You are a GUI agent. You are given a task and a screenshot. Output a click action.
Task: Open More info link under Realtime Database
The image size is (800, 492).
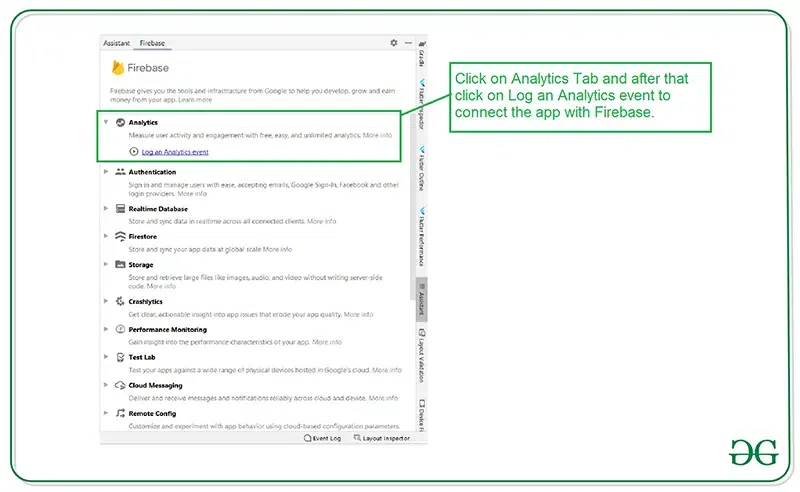click(x=321, y=222)
